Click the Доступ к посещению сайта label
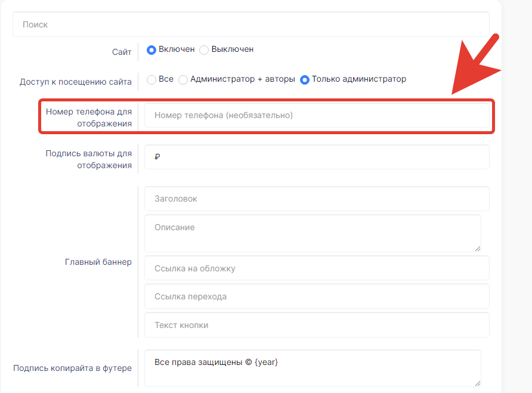Image resolution: width=532 pixels, height=393 pixels. pos(75,82)
